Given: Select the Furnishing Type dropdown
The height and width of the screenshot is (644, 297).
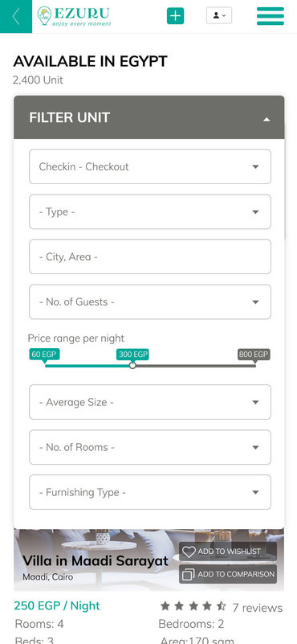Looking at the screenshot, I should pyautogui.click(x=150, y=492).
